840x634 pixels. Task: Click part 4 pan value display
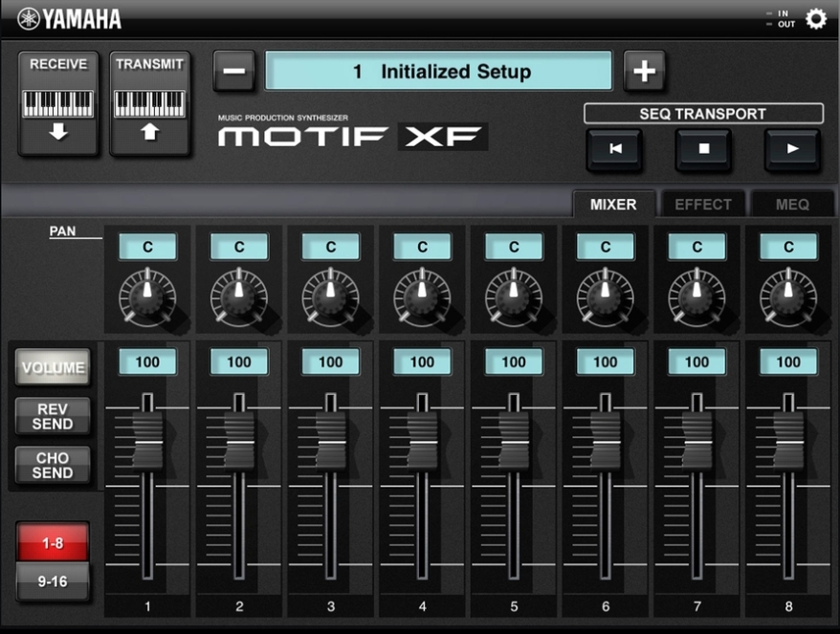click(422, 247)
